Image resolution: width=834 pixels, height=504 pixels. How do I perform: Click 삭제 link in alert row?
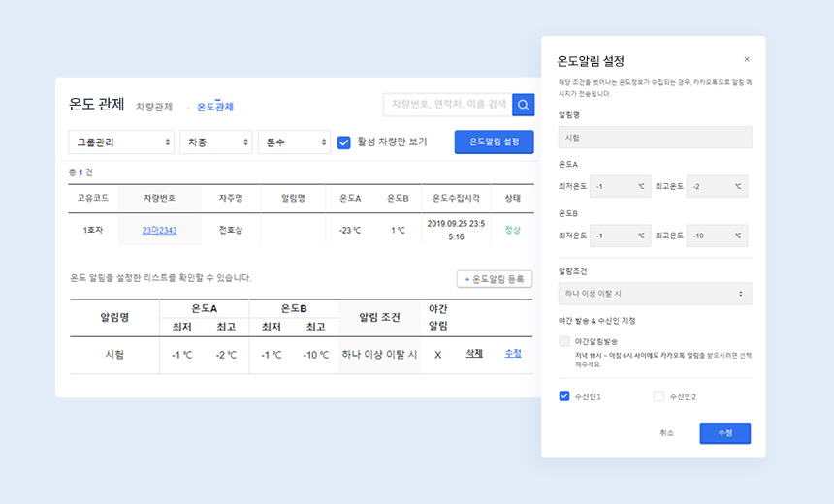[474, 354]
